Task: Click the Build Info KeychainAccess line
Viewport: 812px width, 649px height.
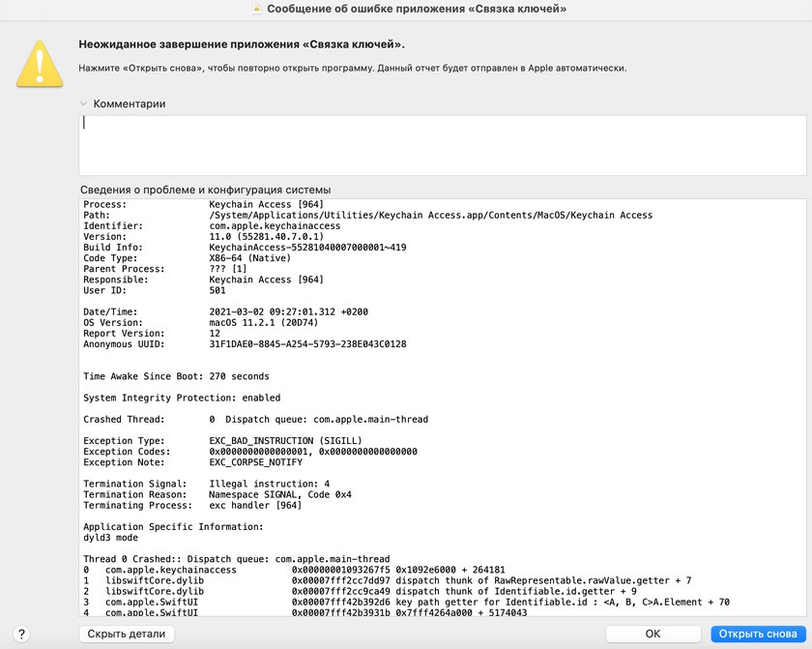Action: pyautogui.click(x=245, y=248)
